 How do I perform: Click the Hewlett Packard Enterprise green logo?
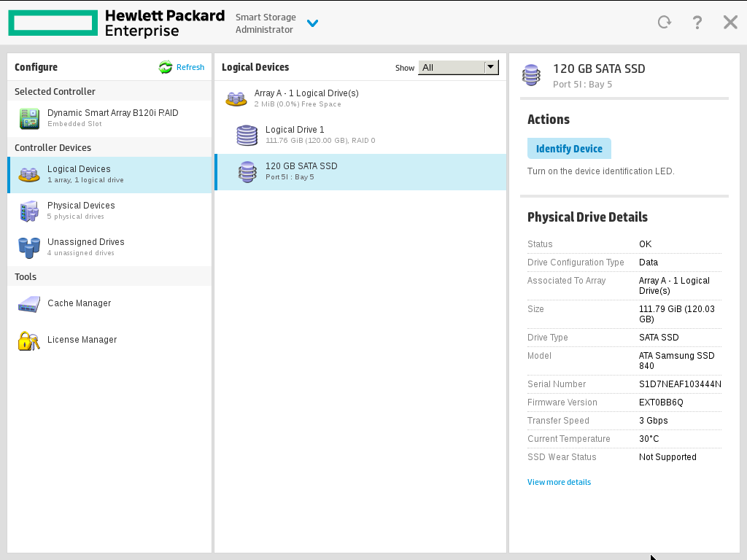point(53,23)
